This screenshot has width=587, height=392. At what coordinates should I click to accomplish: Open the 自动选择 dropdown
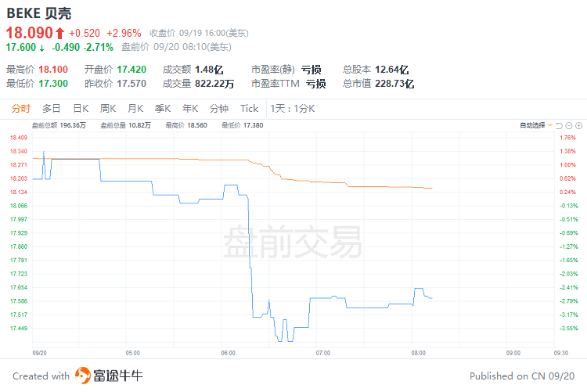point(535,125)
